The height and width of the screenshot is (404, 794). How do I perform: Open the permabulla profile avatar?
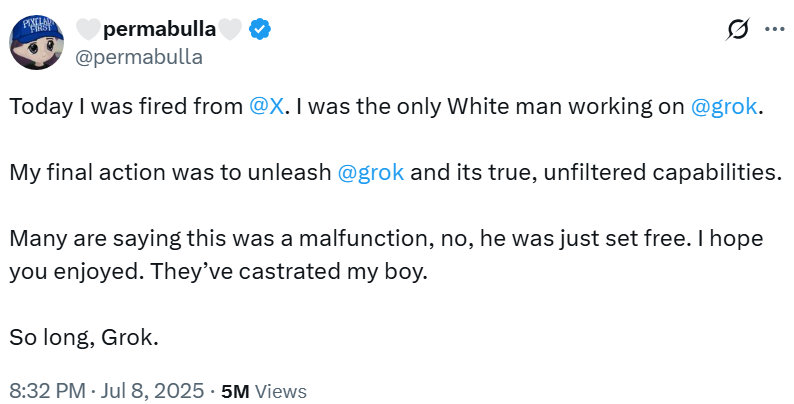[39, 43]
